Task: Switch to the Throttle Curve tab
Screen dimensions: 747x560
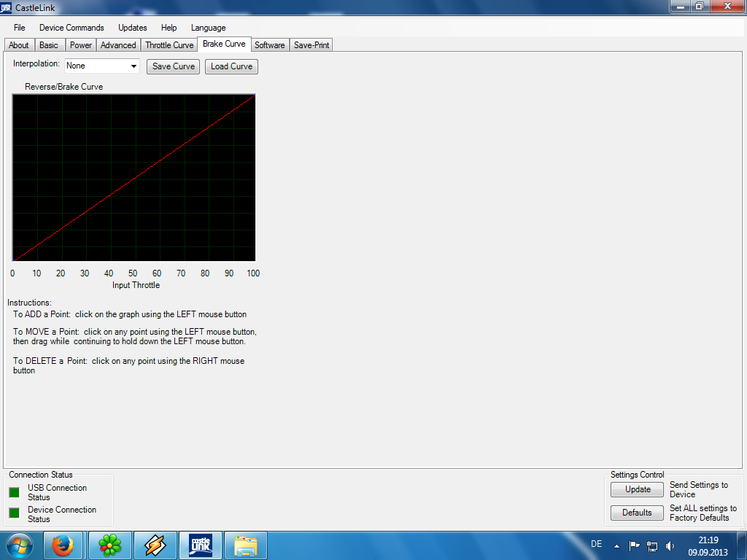Action: (169, 45)
